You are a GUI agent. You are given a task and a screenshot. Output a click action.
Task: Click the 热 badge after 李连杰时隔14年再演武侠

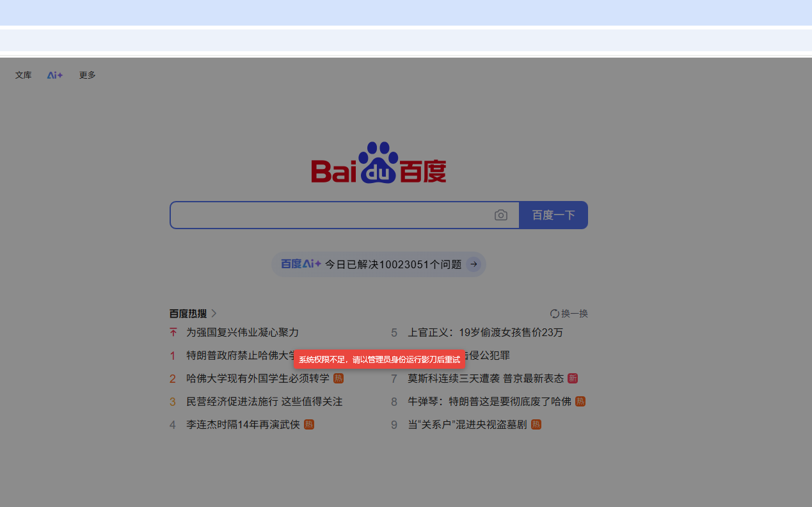pyautogui.click(x=309, y=424)
